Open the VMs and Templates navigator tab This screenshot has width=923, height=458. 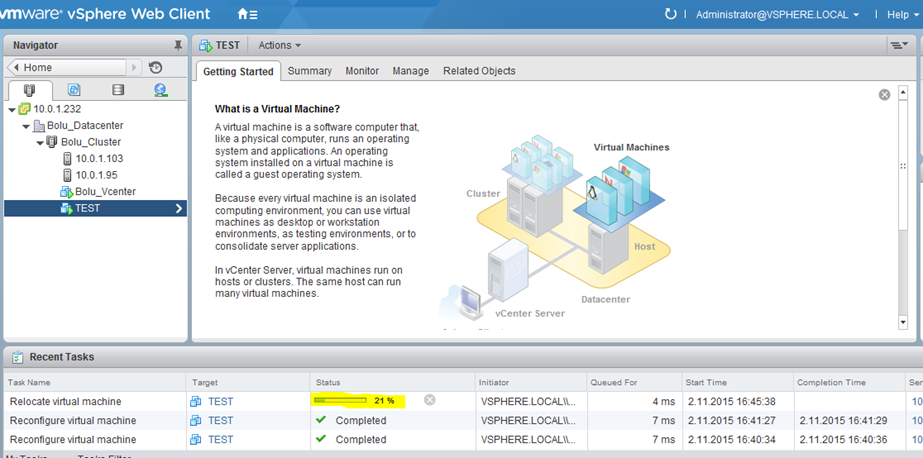[73, 91]
